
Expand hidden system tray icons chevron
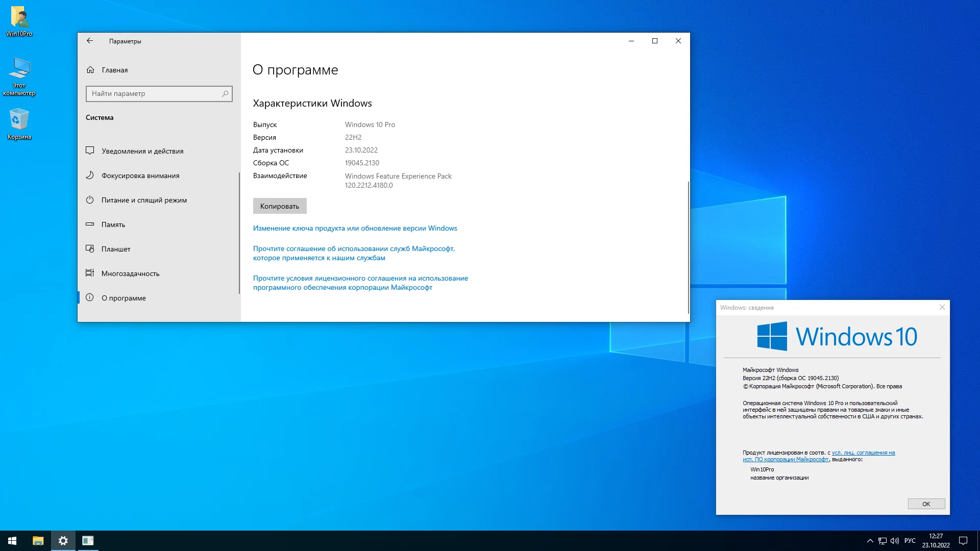point(870,541)
